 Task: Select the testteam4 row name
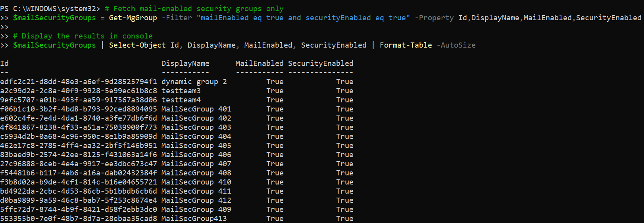pyautogui.click(x=181, y=100)
